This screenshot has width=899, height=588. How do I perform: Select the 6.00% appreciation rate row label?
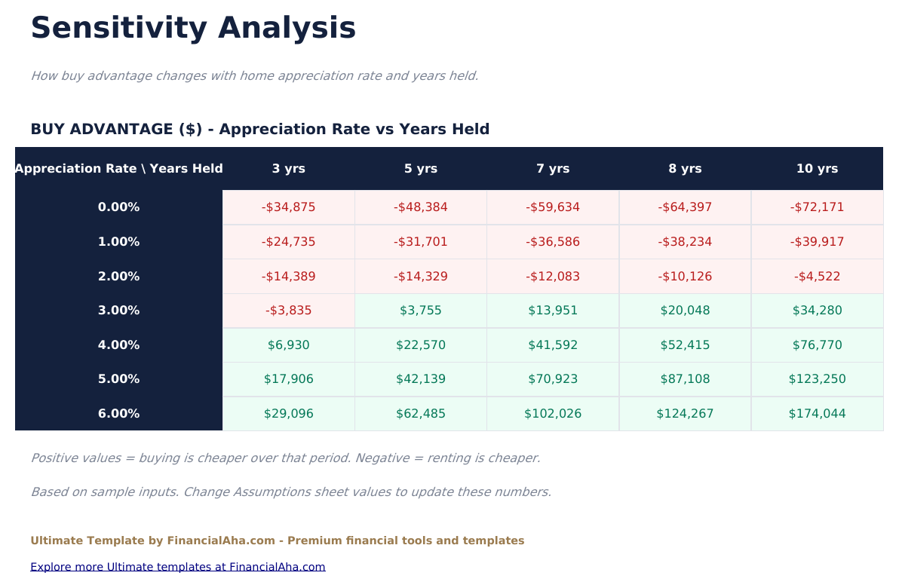(x=118, y=414)
